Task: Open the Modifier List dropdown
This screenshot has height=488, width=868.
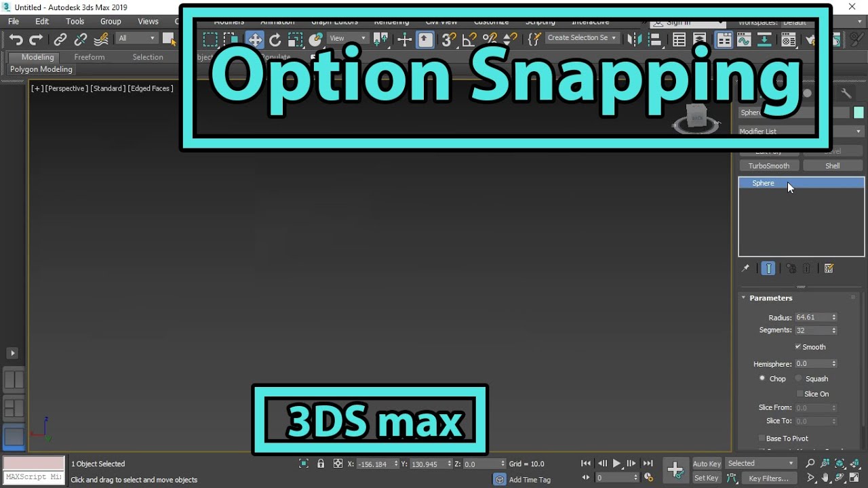Action: 801,131
